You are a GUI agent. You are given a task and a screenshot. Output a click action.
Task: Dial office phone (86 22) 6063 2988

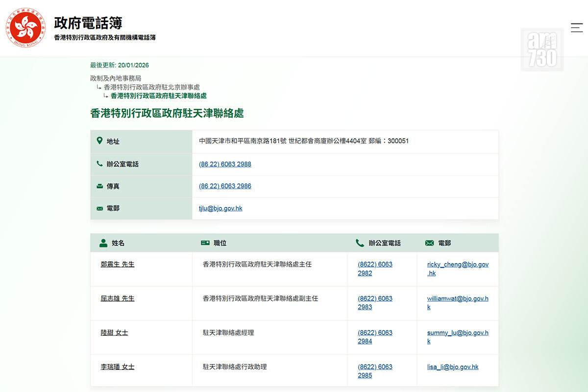[225, 164]
